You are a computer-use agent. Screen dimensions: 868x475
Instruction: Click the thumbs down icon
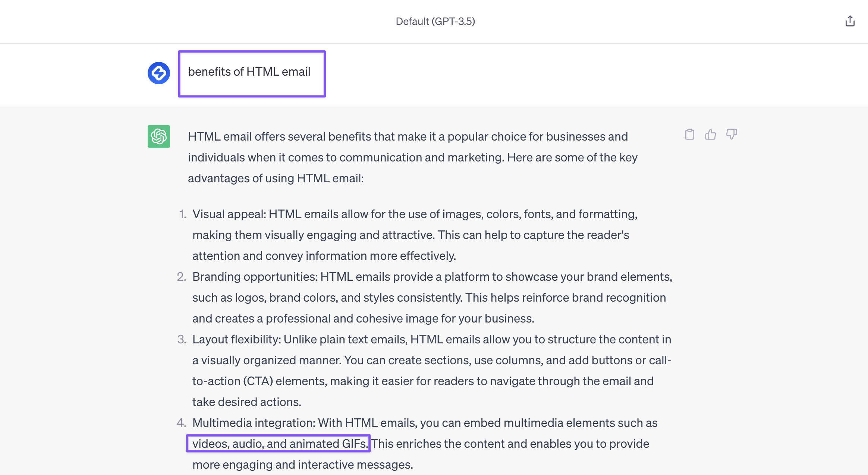click(x=731, y=134)
